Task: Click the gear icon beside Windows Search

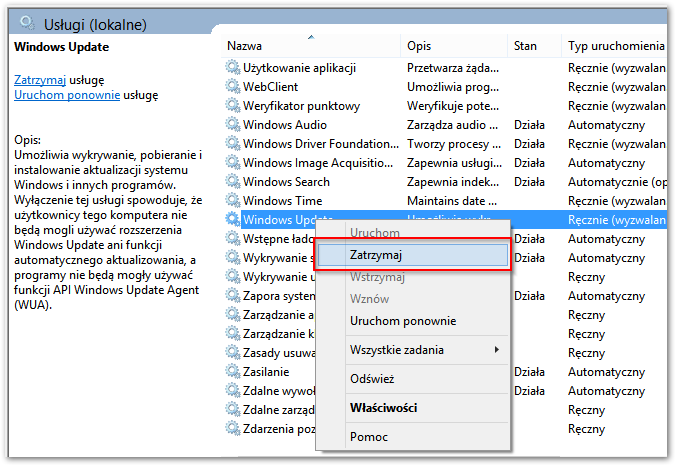Action: click(x=233, y=181)
